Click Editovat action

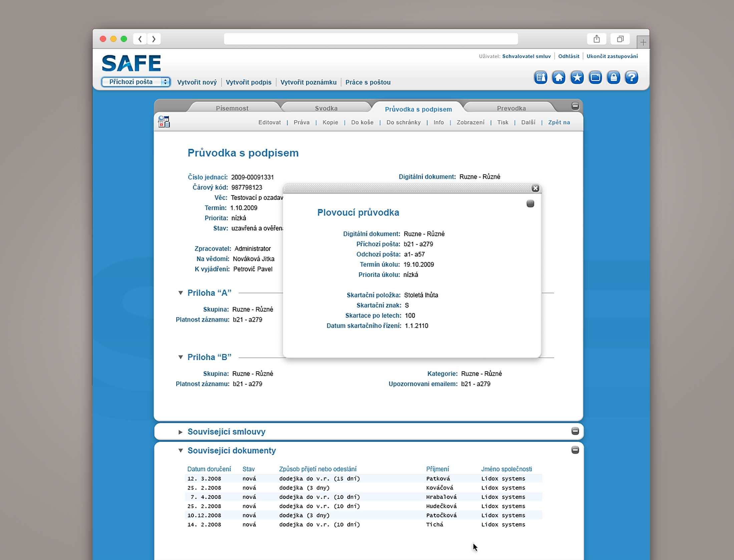click(x=270, y=122)
